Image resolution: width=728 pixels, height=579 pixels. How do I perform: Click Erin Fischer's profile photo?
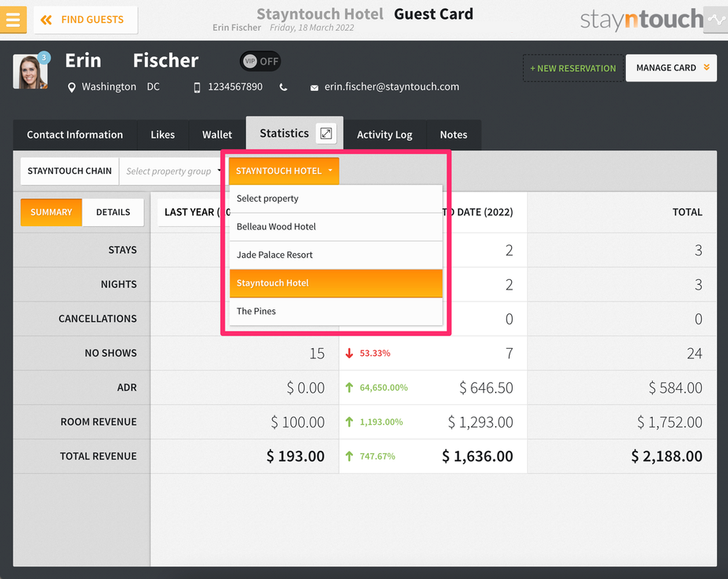(30, 71)
